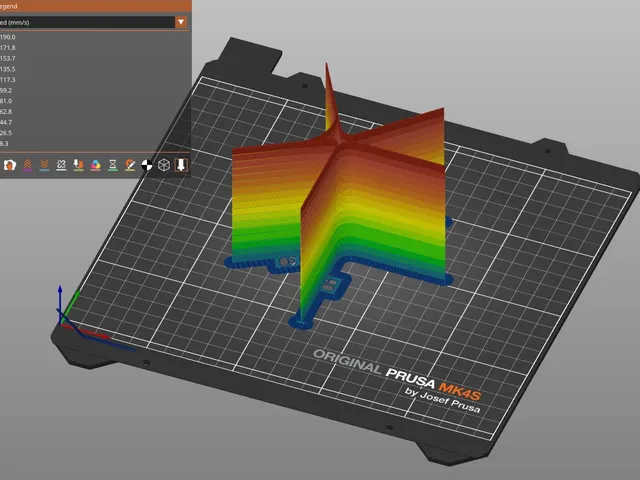
Task: Toggle deretractions icon with downward orange chevrons
Action: click(44, 165)
